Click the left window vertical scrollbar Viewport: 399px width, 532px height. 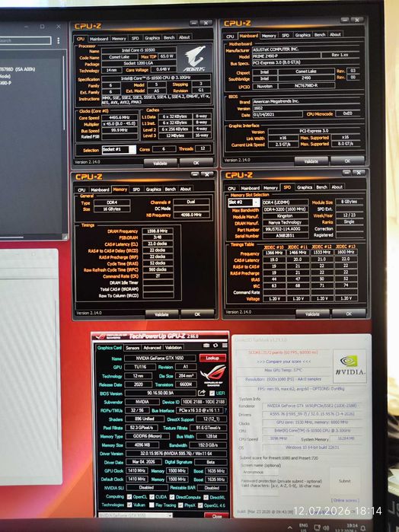(x=64, y=94)
